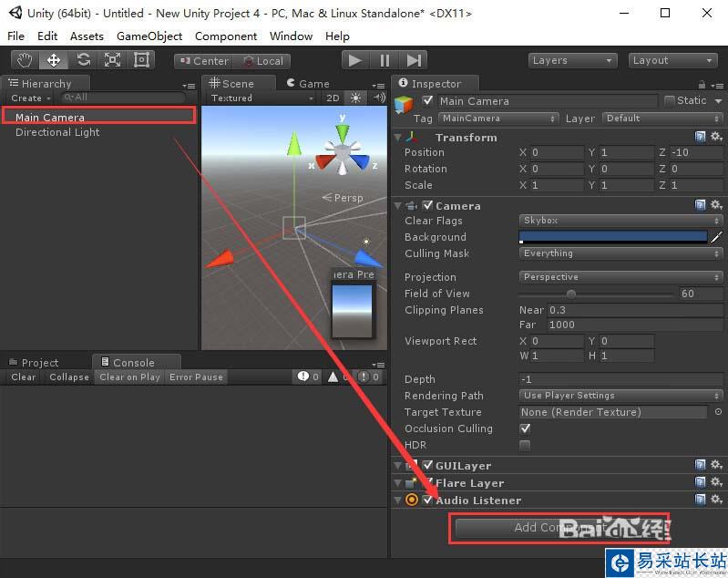Open the Layers dropdown

pos(572,60)
